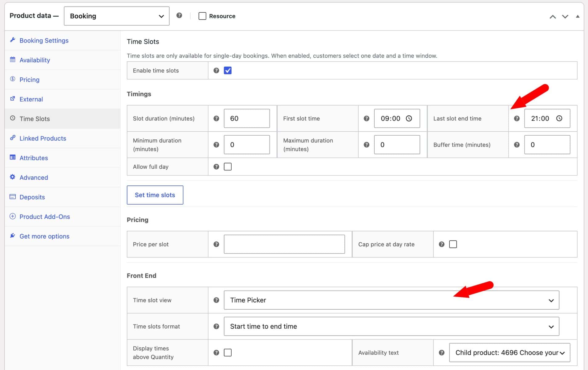The width and height of the screenshot is (588, 370).
Task: Click the plug icon beside Get more options
Action: click(x=13, y=236)
